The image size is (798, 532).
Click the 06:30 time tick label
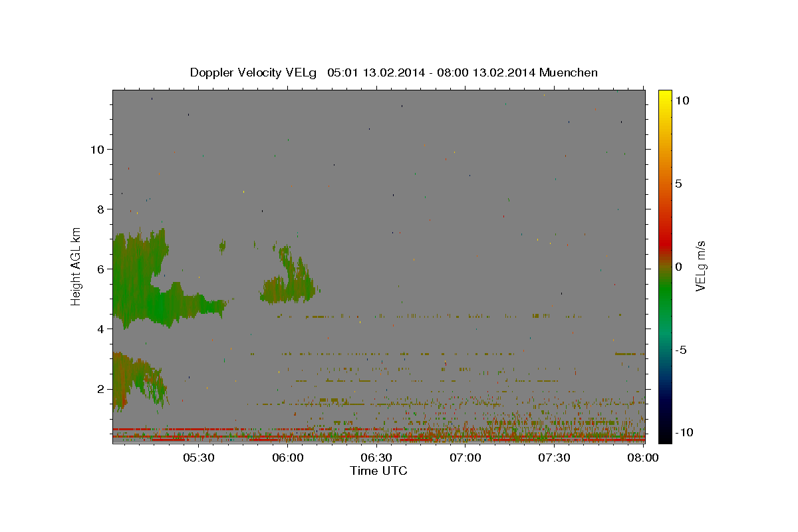coord(376,458)
